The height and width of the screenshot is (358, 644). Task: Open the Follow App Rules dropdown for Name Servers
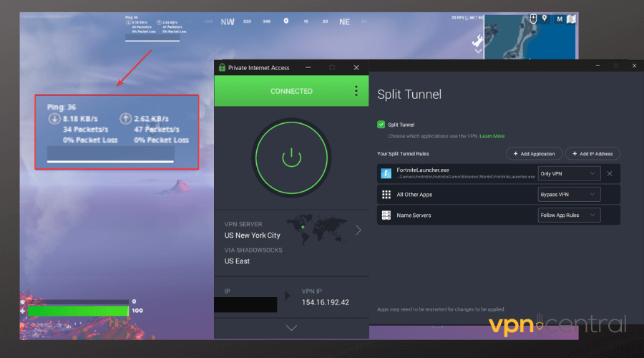(x=569, y=215)
